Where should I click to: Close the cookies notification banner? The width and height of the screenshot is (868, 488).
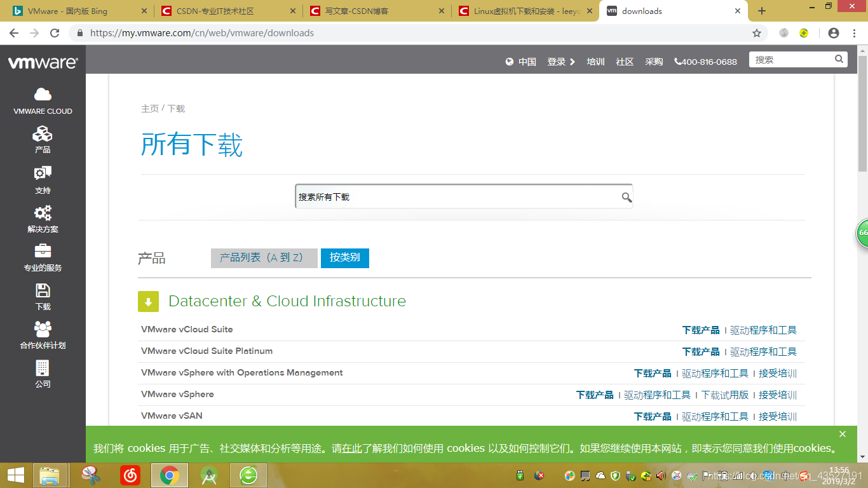point(843,434)
